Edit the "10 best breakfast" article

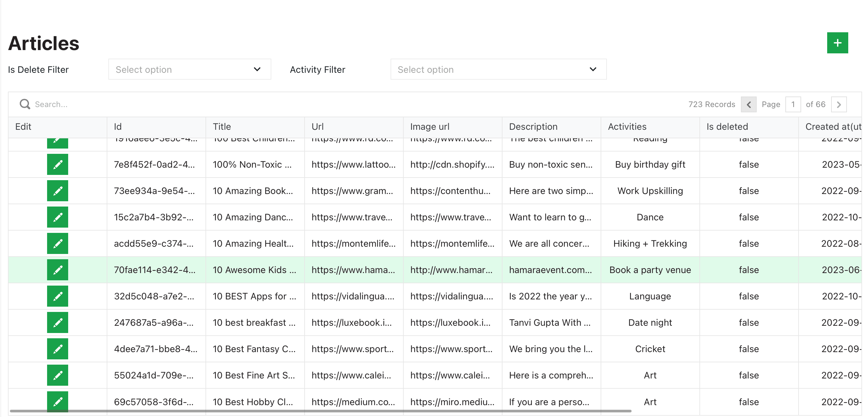[57, 322]
